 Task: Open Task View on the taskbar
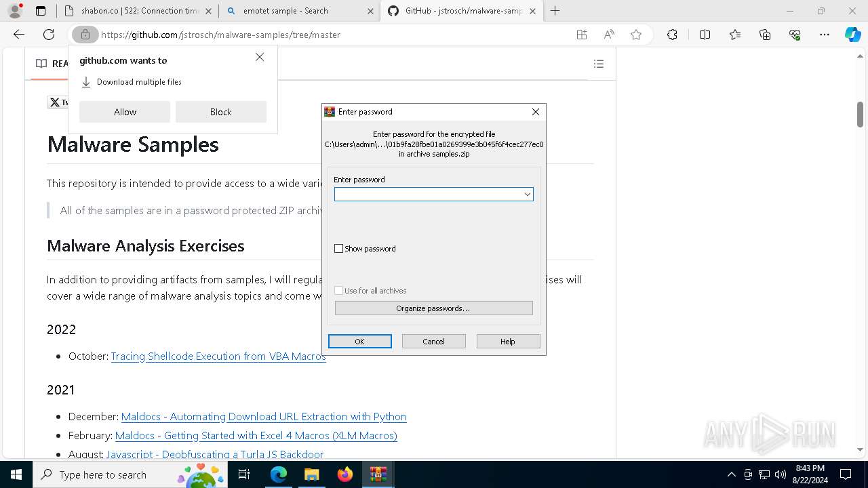pos(244,474)
